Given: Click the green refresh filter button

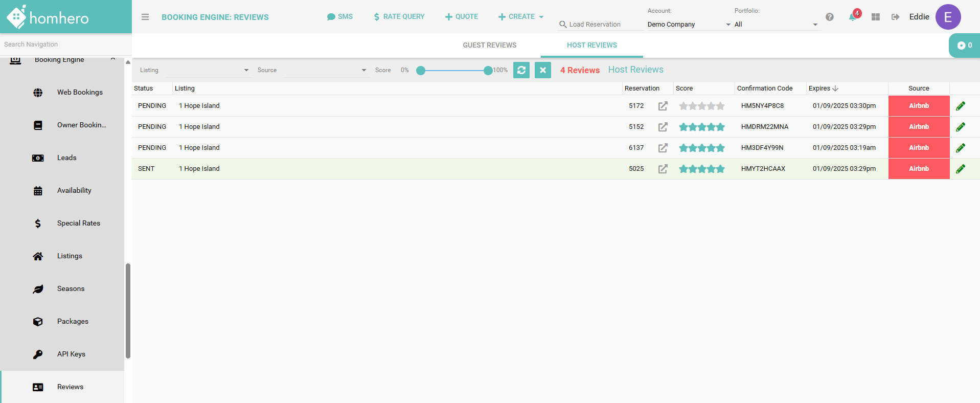Looking at the screenshot, I should pyautogui.click(x=521, y=70).
